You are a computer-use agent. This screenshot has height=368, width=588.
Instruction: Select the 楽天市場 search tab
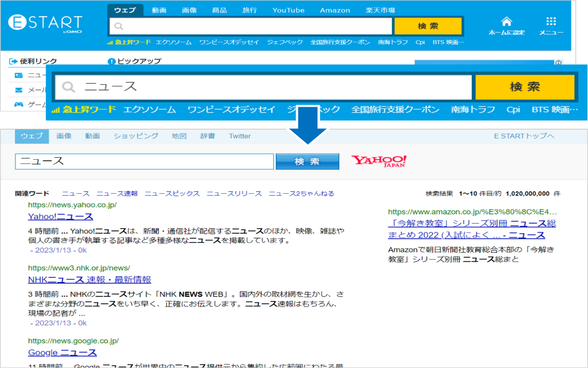(x=380, y=10)
